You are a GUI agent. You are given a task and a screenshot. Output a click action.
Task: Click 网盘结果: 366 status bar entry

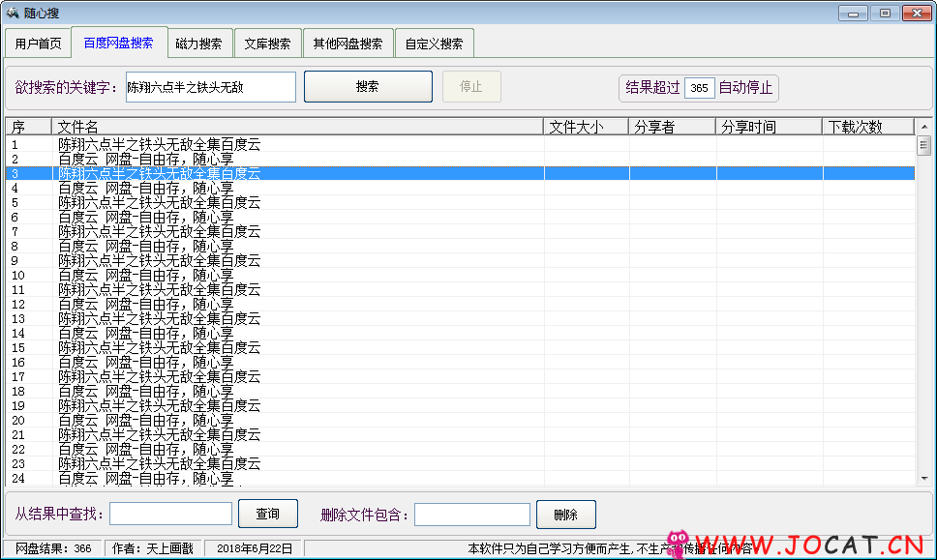(x=53, y=548)
